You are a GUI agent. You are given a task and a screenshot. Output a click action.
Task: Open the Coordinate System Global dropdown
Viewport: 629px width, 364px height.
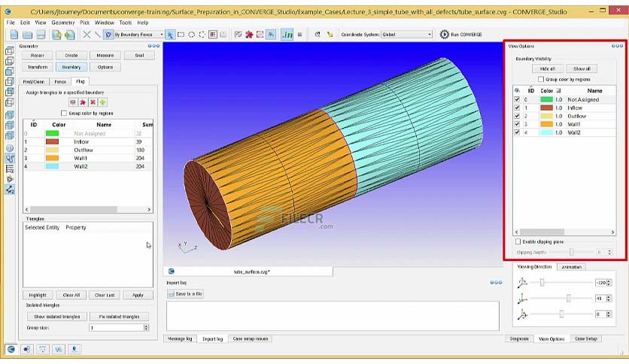pyautogui.click(x=406, y=35)
